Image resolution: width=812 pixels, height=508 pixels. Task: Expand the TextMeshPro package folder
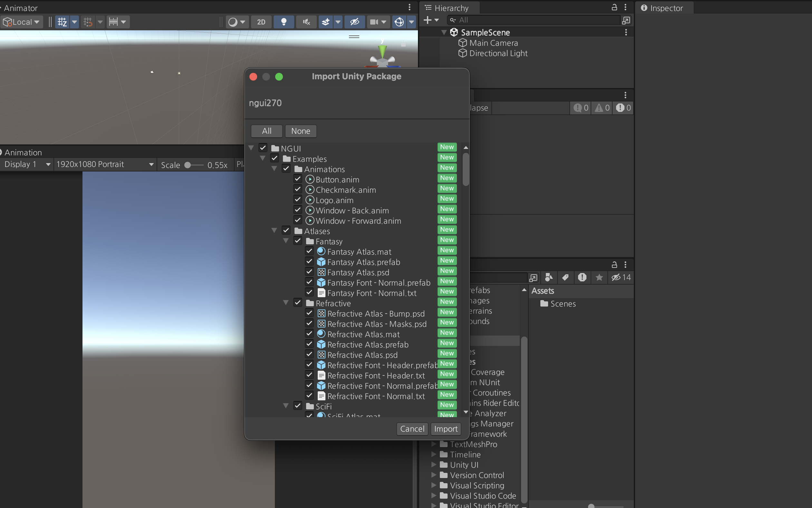(433, 444)
